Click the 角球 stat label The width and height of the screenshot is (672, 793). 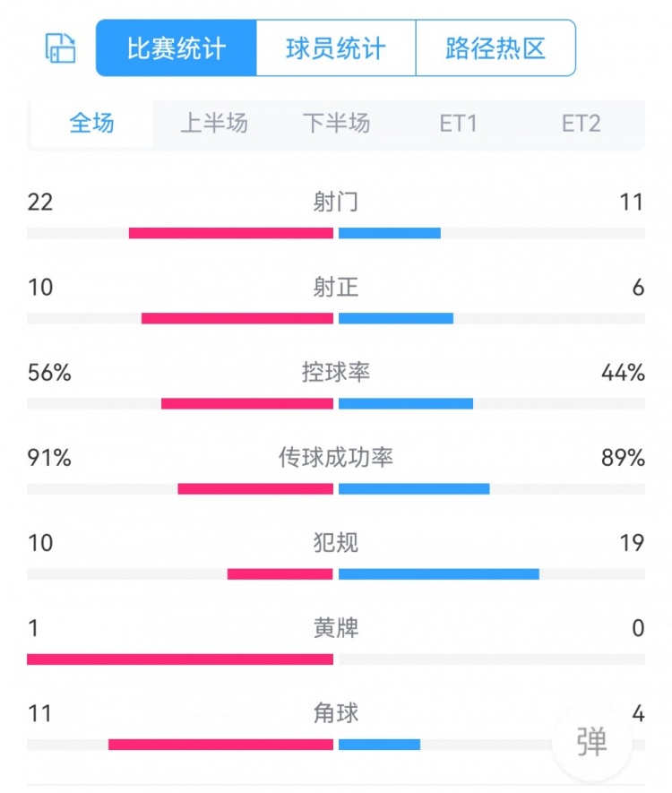336,713
